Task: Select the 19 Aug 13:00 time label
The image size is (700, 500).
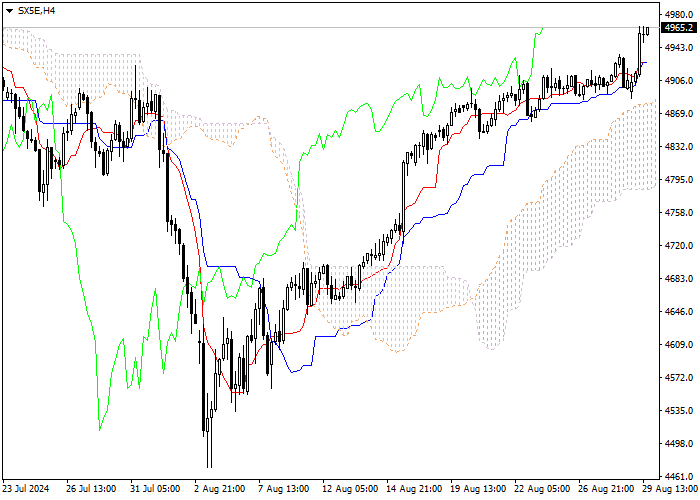Action: tap(479, 488)
